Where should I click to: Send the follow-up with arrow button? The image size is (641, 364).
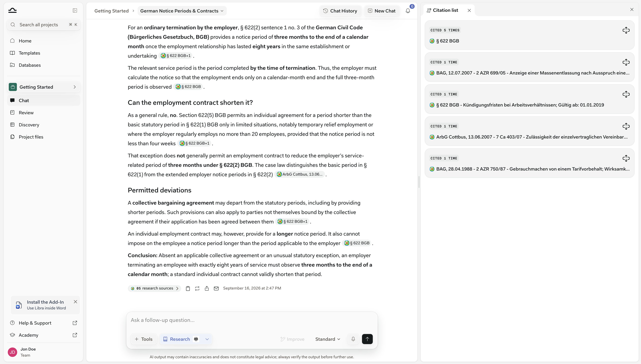[x=367, y=339]
